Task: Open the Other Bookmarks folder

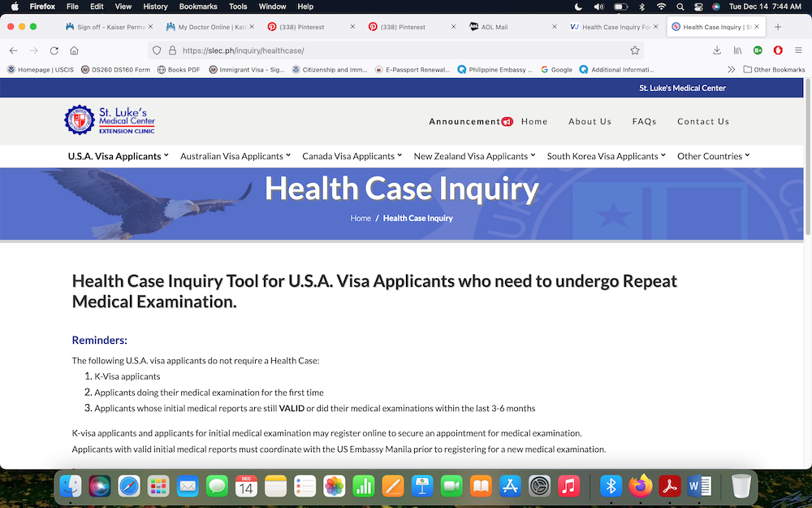Action: [774, 69]
